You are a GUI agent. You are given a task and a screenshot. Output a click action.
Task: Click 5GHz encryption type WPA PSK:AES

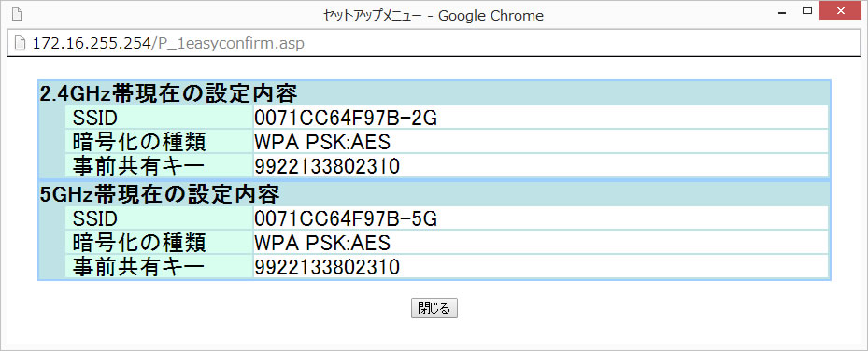322,244
